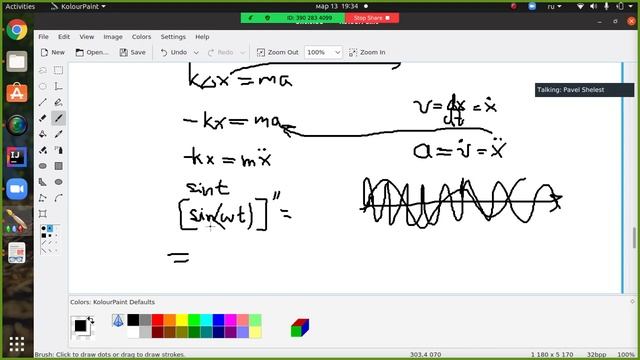Open the Help menu
Image resolution: width=640 pixels, height=360 pixels.
[x=202, y=37]
